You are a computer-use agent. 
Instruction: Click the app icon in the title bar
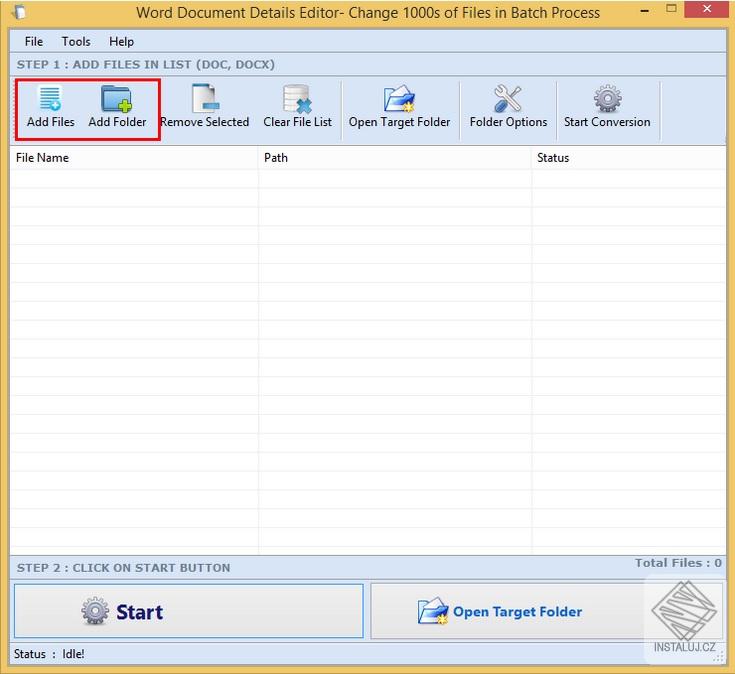coord(19,12)
